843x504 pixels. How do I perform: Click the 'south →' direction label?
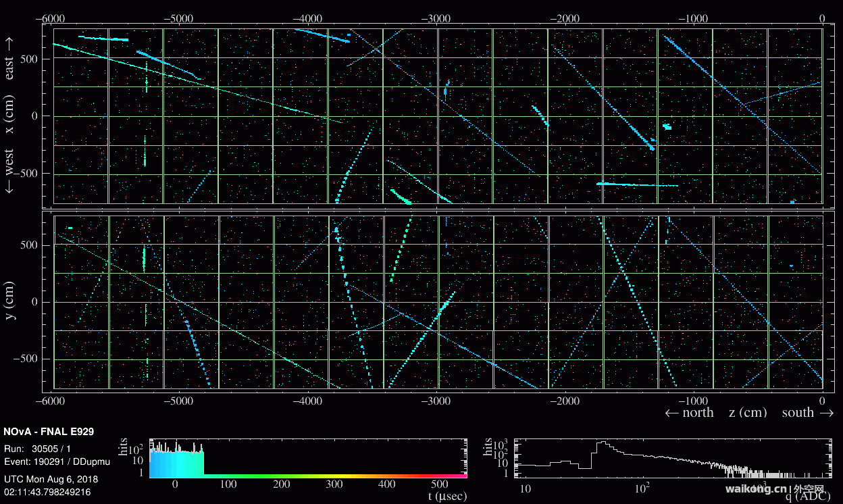pos(807,413)
